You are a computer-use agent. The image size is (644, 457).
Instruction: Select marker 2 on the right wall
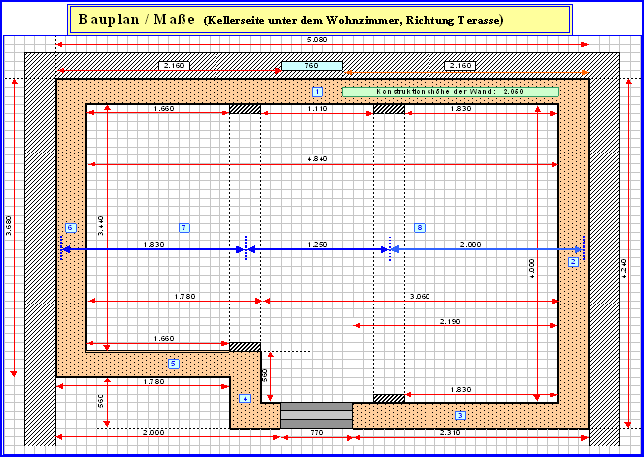(573, 262)
